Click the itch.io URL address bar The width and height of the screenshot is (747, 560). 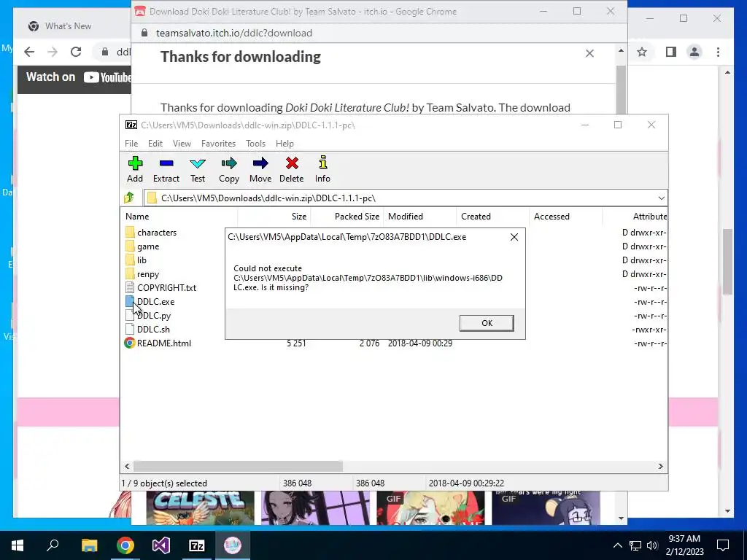tap(379, 33)
